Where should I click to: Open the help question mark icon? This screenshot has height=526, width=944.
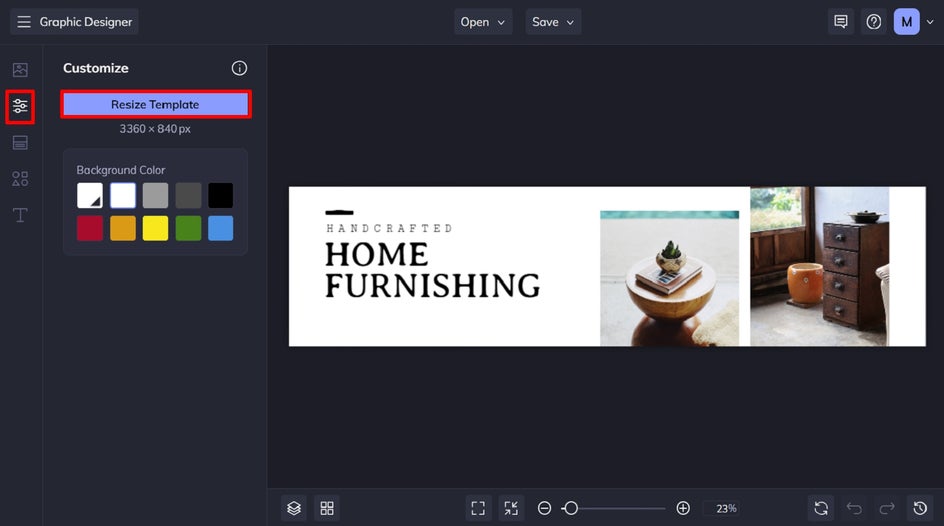[x=874, y=22]
